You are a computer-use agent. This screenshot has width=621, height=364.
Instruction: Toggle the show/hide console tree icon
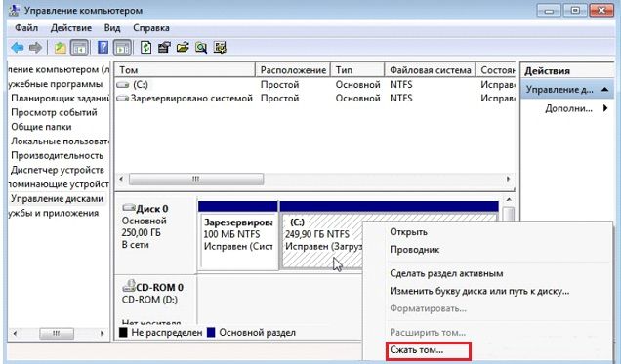click(79, 48)
